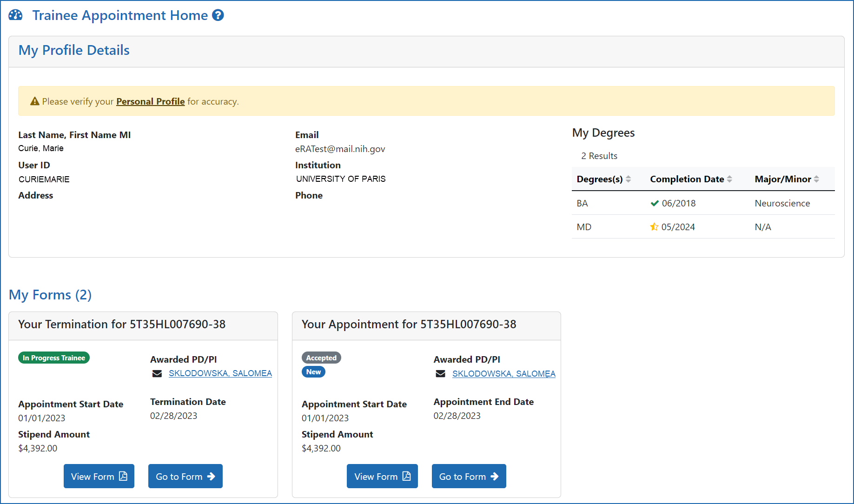Click the My Profile Details heading
The image size is (854, 504).
click(74, 50)
